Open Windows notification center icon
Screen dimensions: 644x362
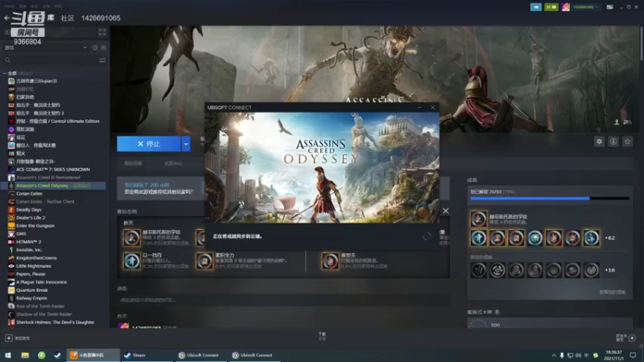click(633, 356)
